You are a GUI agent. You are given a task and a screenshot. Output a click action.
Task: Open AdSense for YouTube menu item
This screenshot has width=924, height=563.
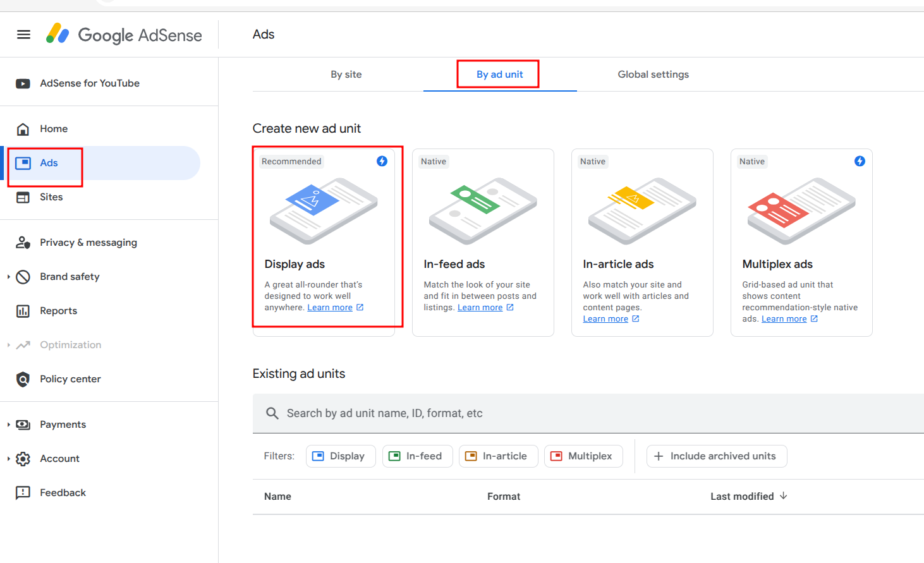tap(101, 83)
